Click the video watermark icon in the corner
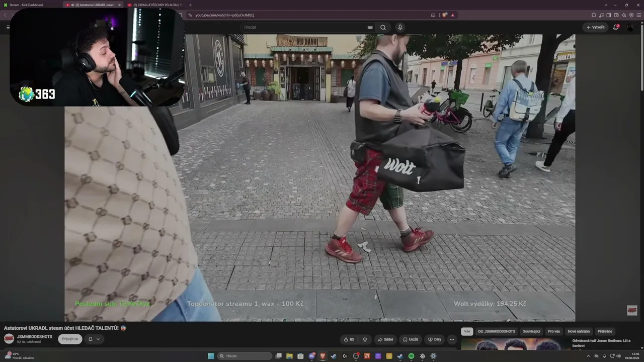The width and height of the screenshot is (644, 362). pos(632,310)
